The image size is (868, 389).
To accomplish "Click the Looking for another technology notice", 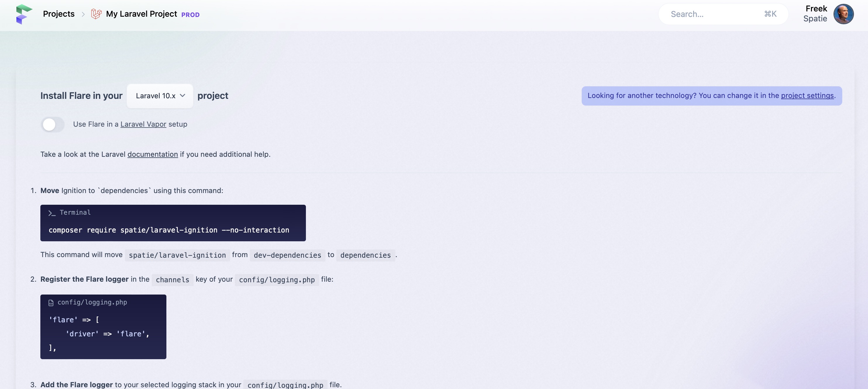I will 712,96.
